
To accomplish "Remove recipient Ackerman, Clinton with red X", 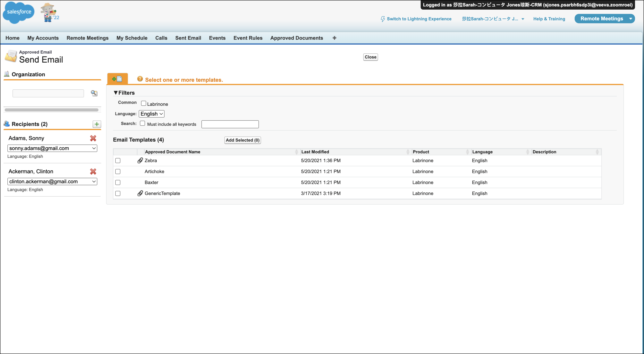I will (x=93, y=172).
